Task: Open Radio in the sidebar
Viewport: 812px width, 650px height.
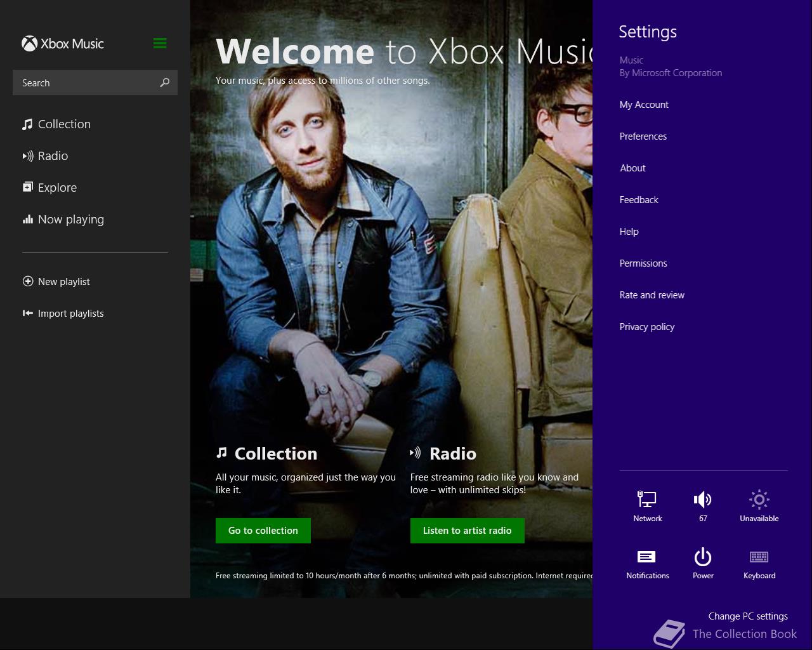Action: pos(53,156)
